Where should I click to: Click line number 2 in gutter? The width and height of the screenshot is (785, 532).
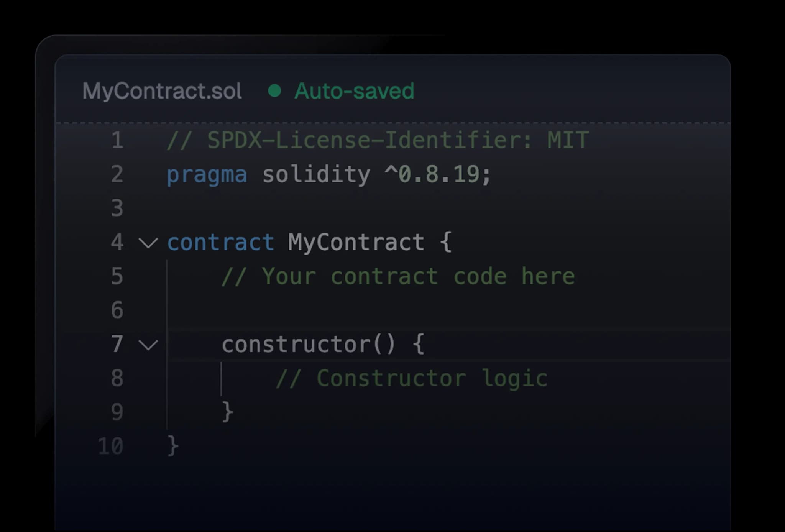(x=117, y=174)
